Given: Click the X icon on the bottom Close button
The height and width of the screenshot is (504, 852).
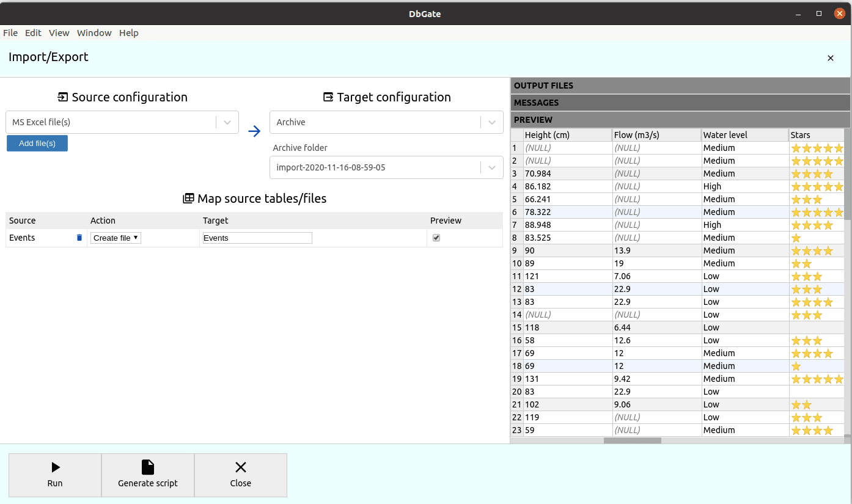Looking at the screenshot, I should [240, 466].
